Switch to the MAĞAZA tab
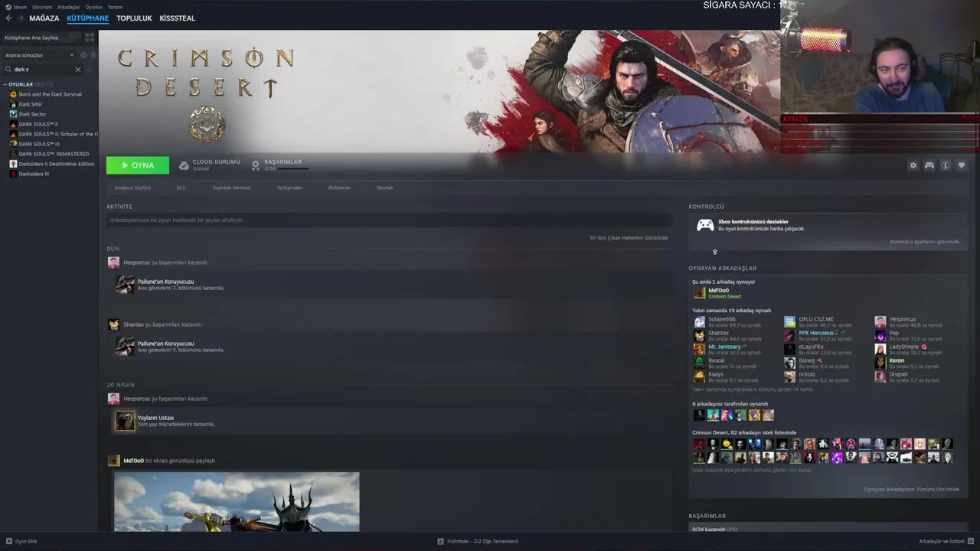Viewport: 980px width, 551px height. 44,18
